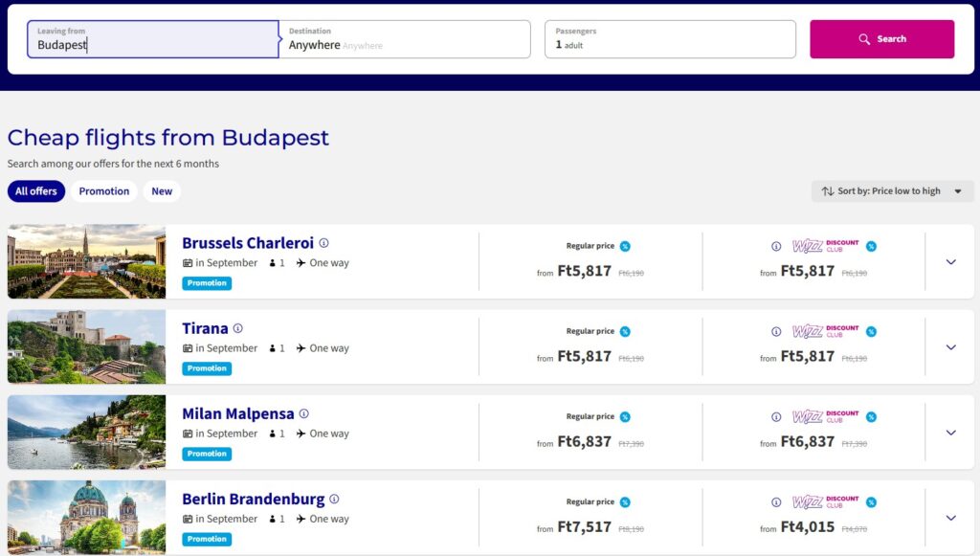Click the pink Search button
This screenshot has width=980, height=556.
pos(881,38)
